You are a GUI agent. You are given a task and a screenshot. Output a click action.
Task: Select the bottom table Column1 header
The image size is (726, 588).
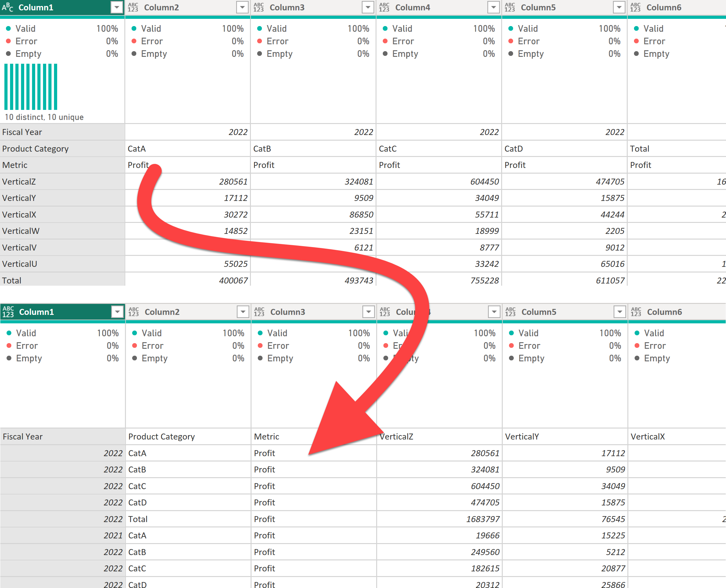point(63,312)
